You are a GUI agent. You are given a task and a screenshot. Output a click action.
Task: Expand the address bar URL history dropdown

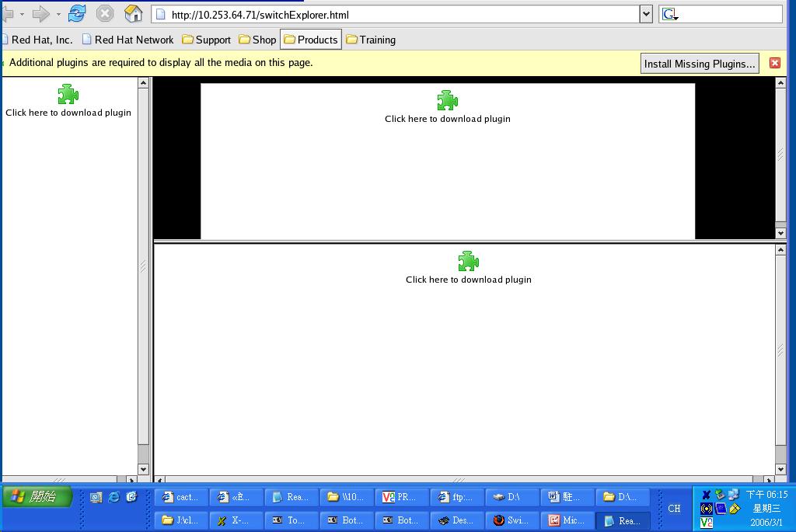[x=646, y=14]
